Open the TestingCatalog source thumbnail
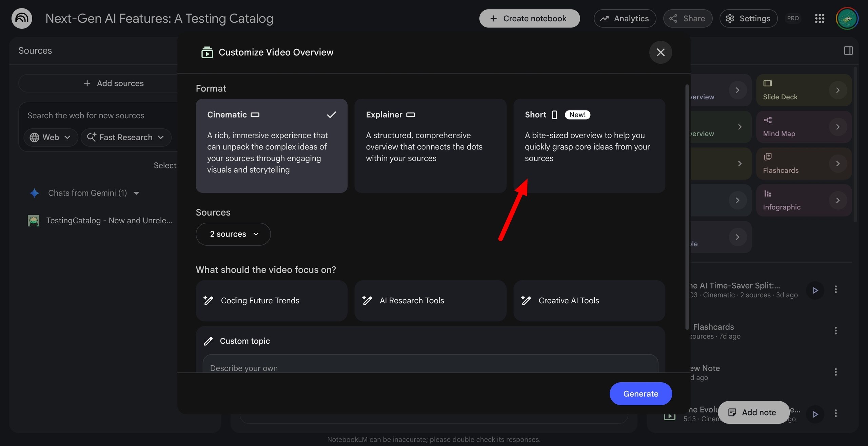Screen dimensions: 868x446 [34, 221]
